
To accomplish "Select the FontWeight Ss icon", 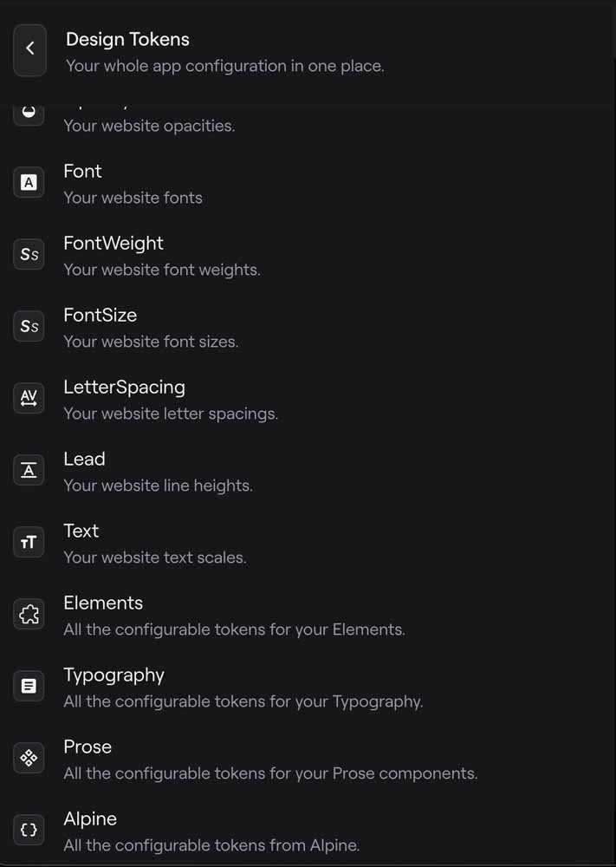I will coord(29,255).
